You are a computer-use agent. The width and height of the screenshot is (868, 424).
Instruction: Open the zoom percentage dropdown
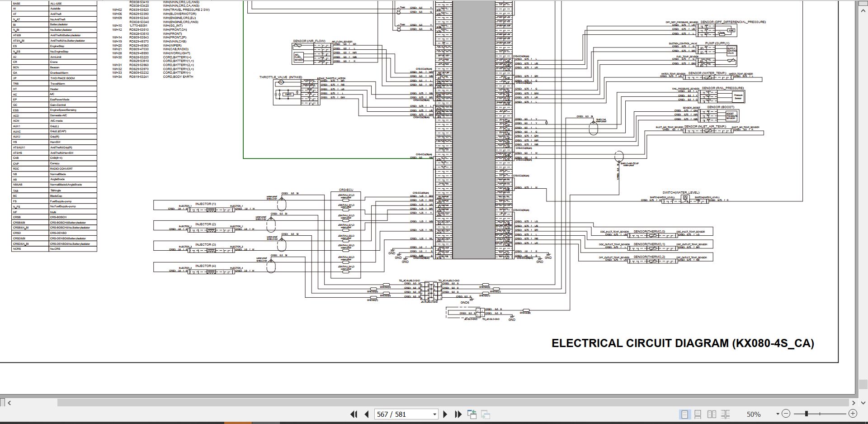pyautogui.click(x=778, y=414)
